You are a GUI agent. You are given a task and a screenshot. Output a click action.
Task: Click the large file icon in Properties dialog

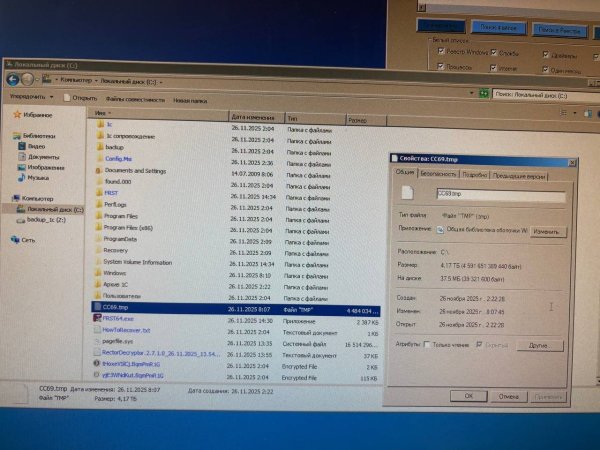click(x=407, y=192)
